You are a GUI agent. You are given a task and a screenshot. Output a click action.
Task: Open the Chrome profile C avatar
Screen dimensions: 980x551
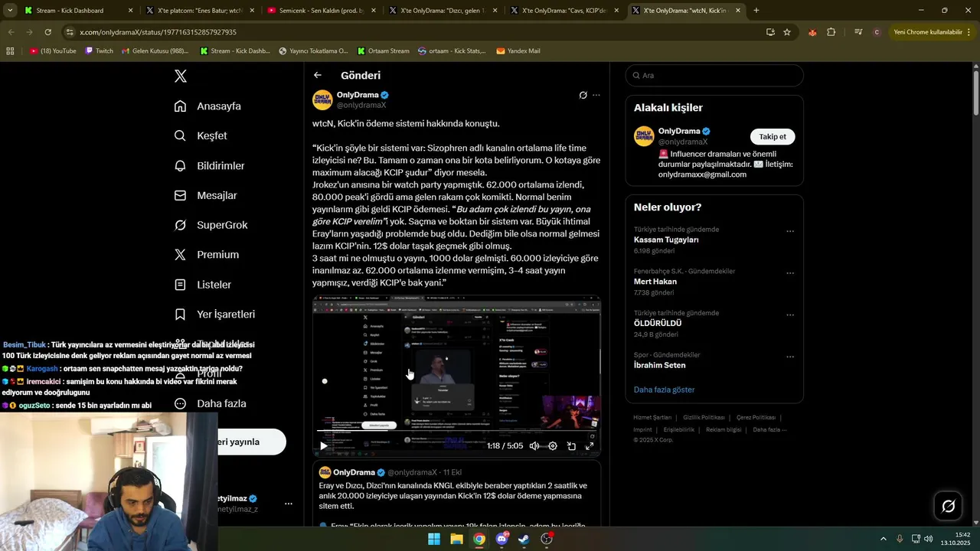[877, 32]
